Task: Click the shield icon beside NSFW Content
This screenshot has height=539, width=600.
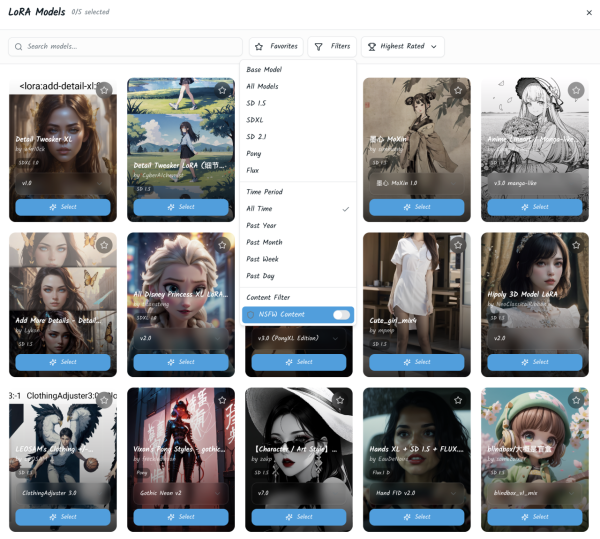Action: click(251, 315)
